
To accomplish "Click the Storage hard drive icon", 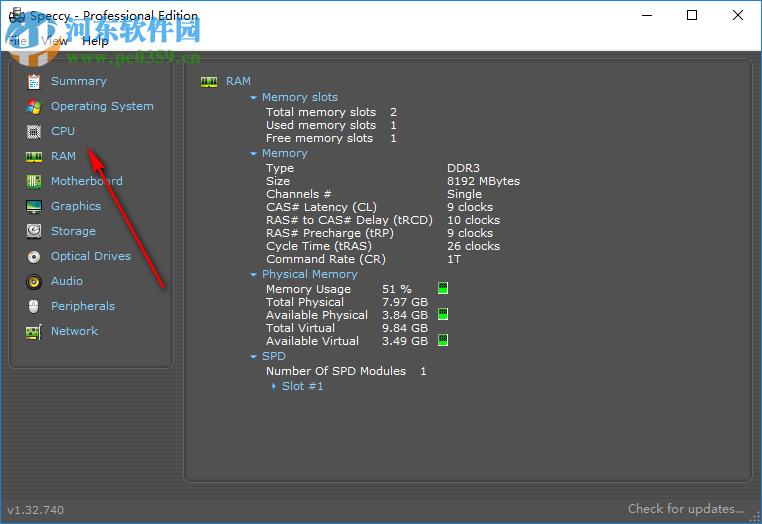I will pyautogui.click(x=34, y=231).
